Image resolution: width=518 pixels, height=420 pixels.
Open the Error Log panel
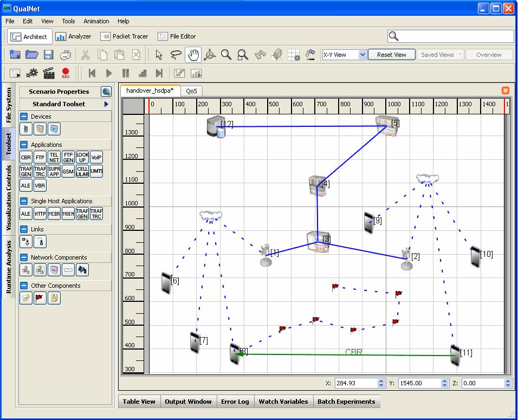coord(235,402)
